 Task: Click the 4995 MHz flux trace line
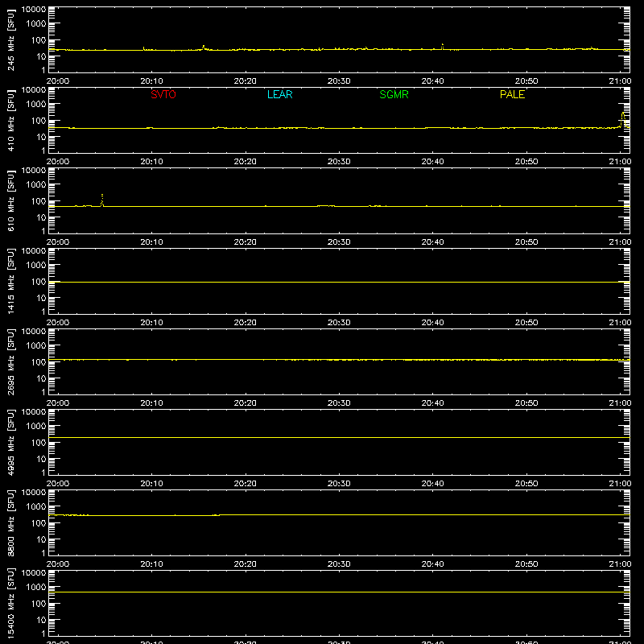(339, 437)
